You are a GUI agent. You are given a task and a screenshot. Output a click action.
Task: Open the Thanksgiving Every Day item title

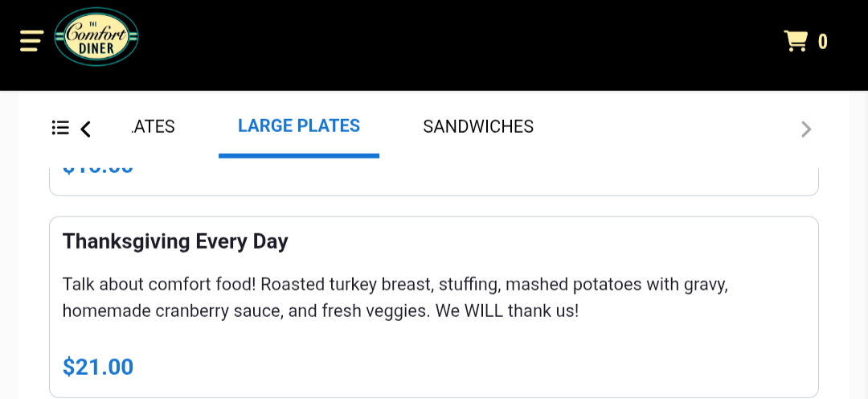click(x=175, y=241)
